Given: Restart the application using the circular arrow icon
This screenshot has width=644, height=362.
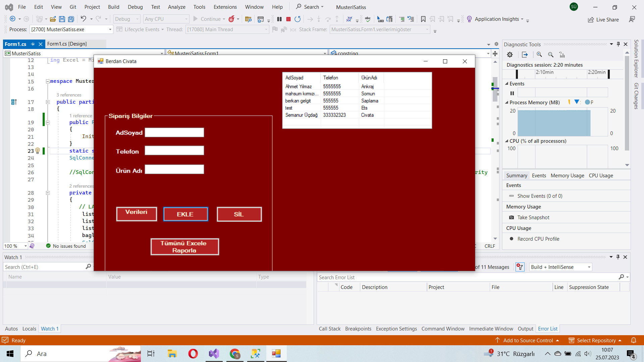Looking at the screenshot, I should tap(298, 19).
